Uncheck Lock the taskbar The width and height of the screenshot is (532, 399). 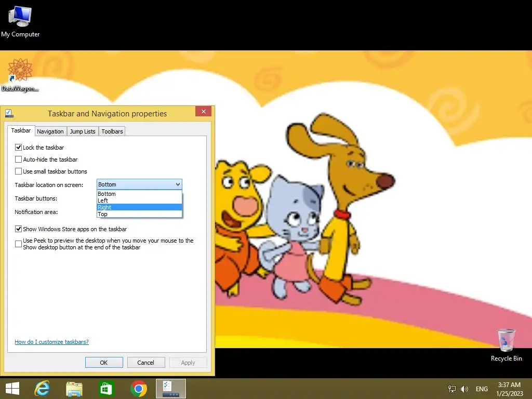(18, 147)
